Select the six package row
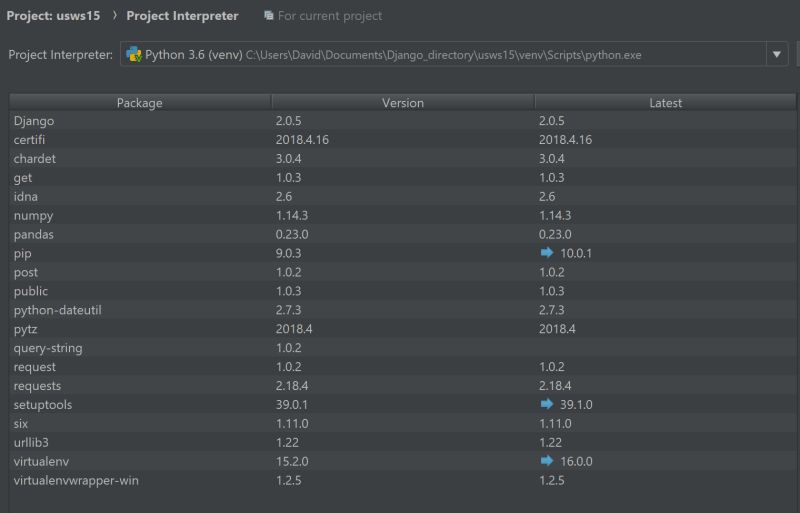The height and width of the screenshot is (513, 800). [x=403, y=423]
